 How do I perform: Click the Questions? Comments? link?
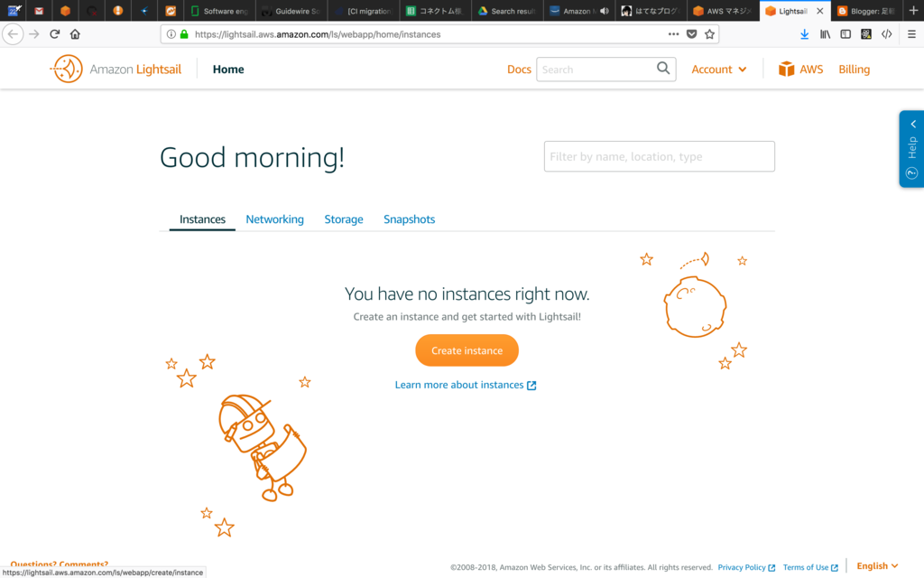click(x=59, y=564)
